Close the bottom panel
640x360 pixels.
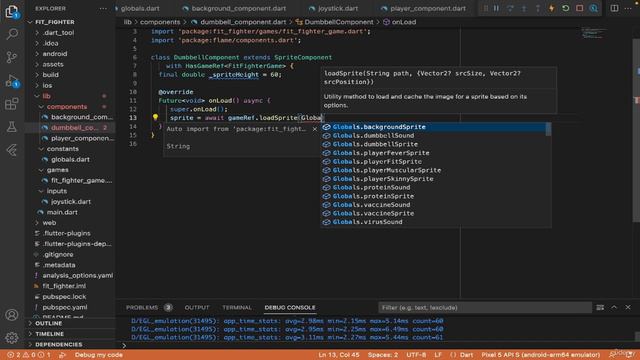click(628, 307)
